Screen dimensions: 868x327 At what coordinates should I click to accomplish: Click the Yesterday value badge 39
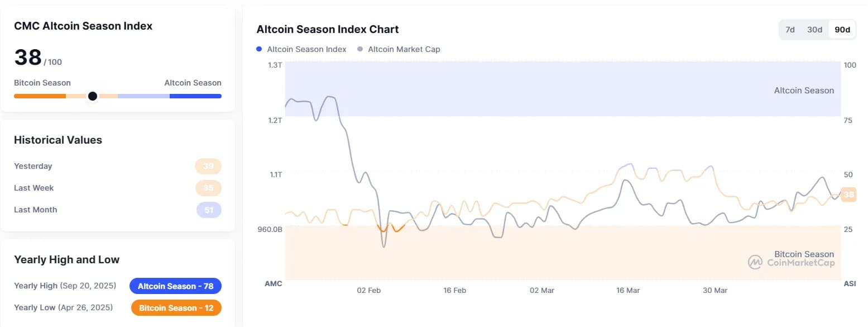click(x=208, y=167)
